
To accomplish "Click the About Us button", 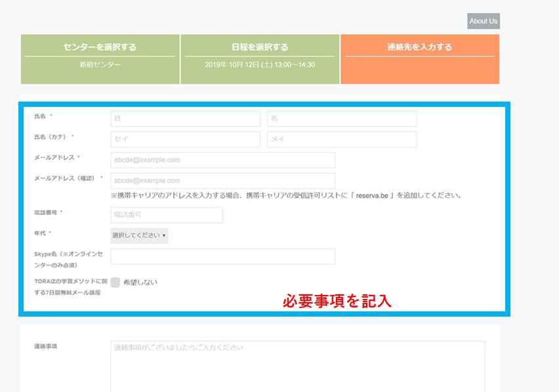I will tap(483, 21).
